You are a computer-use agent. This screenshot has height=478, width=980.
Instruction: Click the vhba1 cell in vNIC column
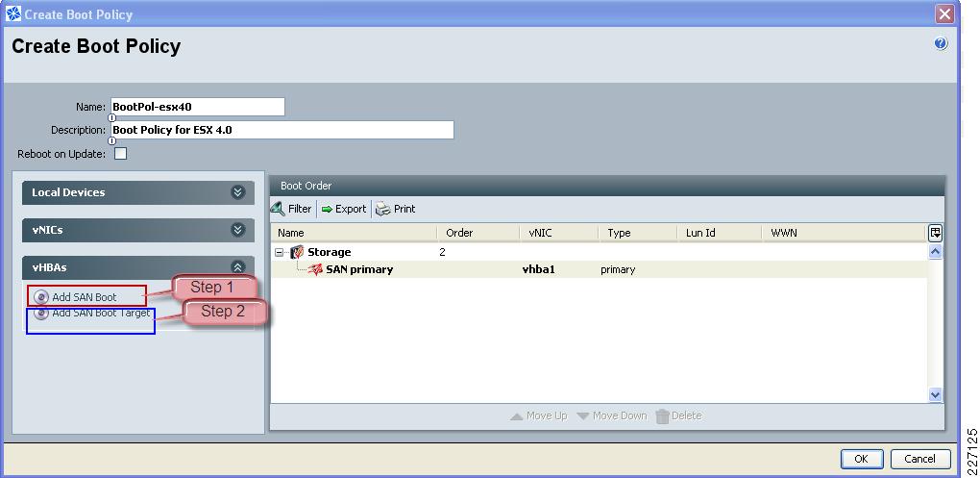click(539, 269)
